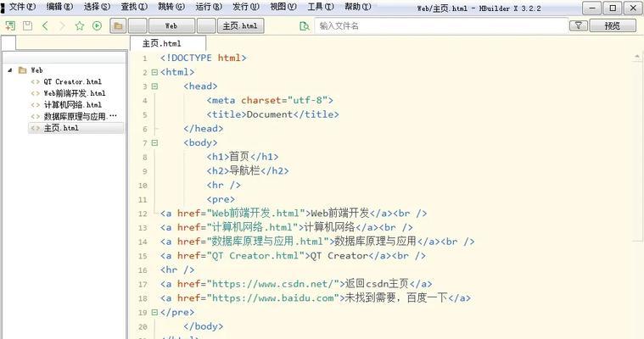
Task: Collapse the html tag fold on line 2
Action: [x=154, y=72]
